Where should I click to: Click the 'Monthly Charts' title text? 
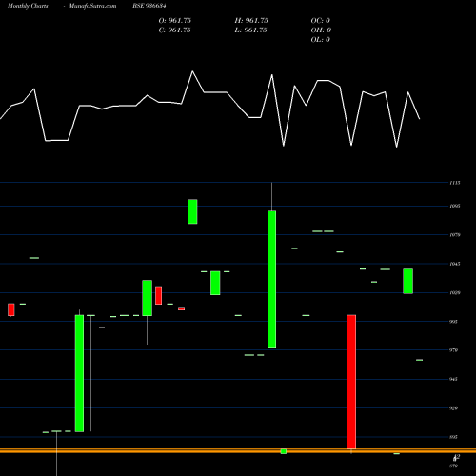(28, 6)
